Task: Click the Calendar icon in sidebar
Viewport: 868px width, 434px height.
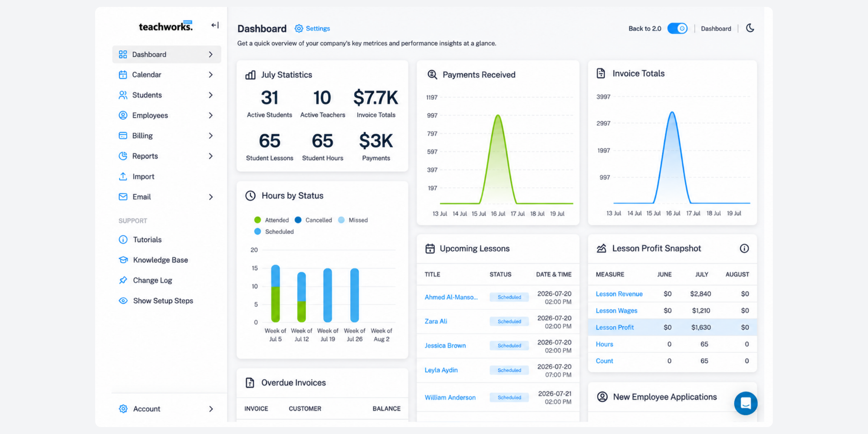Action: tap(123, 75)
